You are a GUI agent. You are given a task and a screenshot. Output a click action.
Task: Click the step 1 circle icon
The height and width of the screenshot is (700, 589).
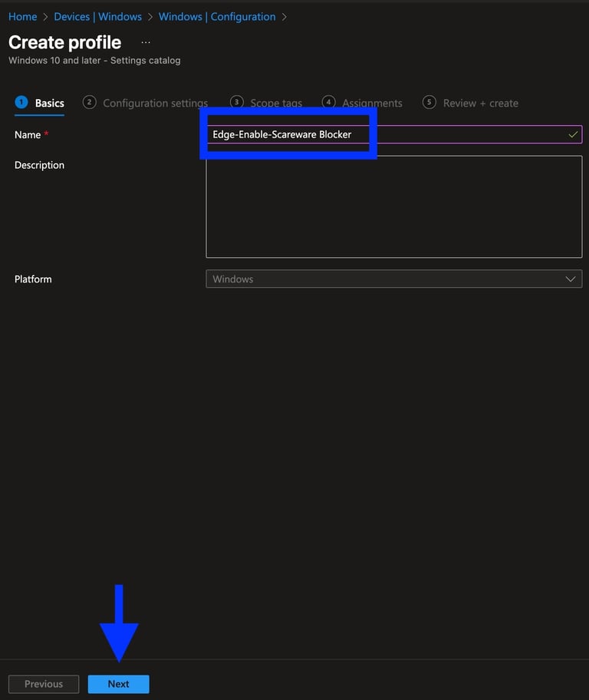point(21,102)
